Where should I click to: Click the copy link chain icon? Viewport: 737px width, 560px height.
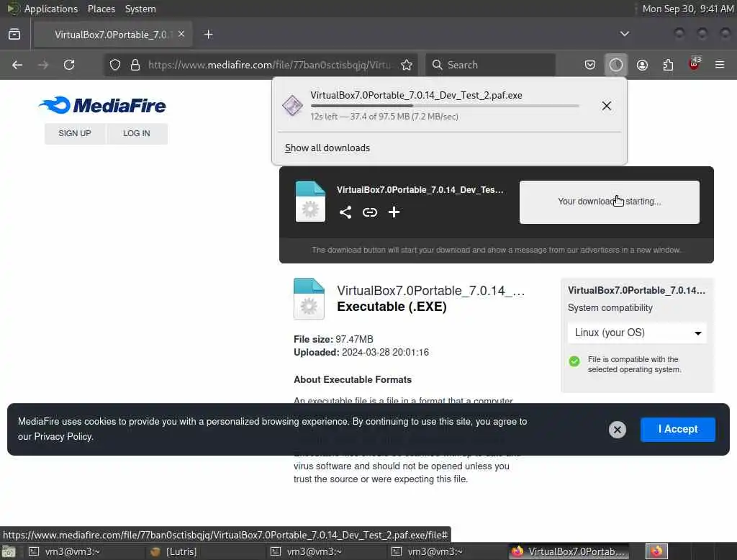click(370, 212)
